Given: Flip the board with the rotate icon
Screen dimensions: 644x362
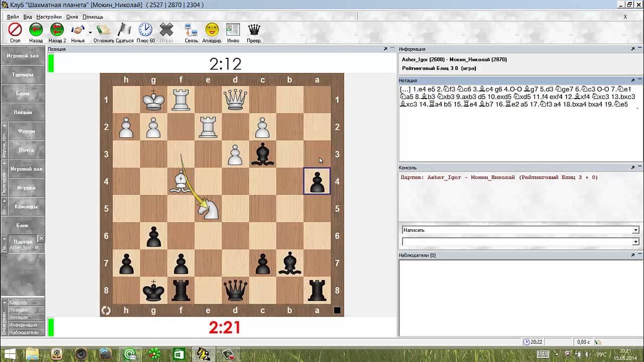Looking at the screenshot, I should (x=106, y=311).
